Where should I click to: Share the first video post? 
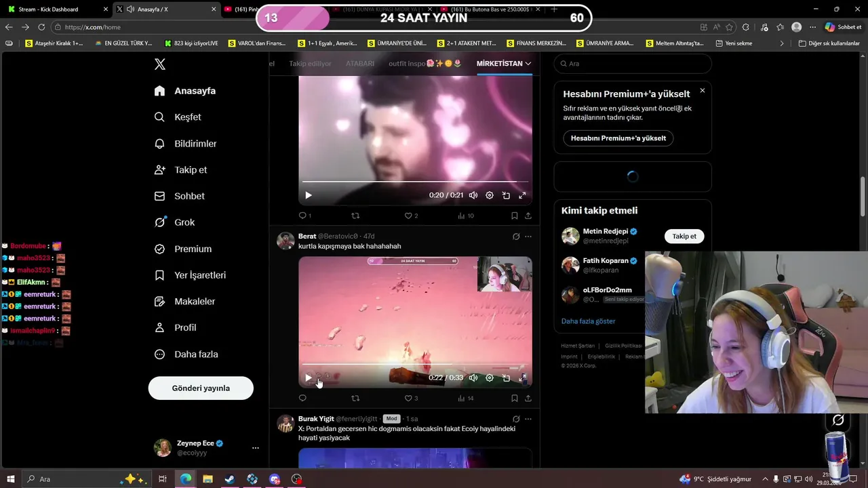point(528,216)
